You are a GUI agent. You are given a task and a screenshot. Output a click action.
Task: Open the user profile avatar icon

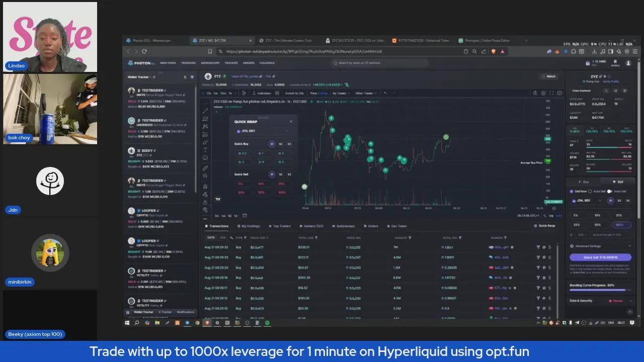(x=628, y=63)
